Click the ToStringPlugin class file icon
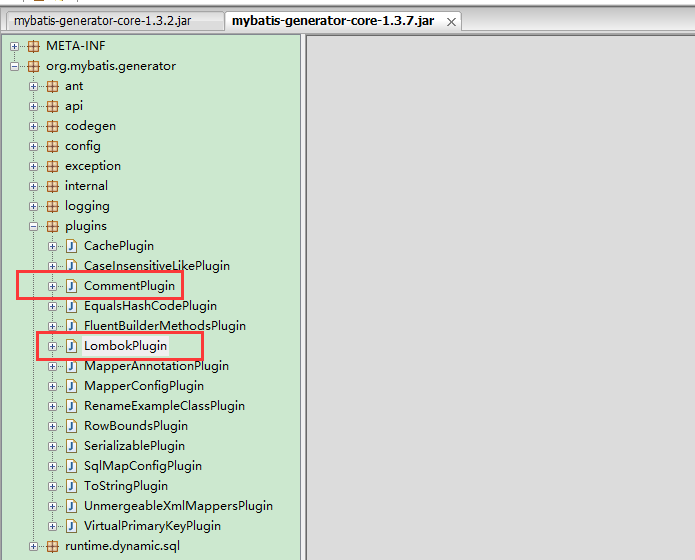695x560 pixels. pos(71,486)
